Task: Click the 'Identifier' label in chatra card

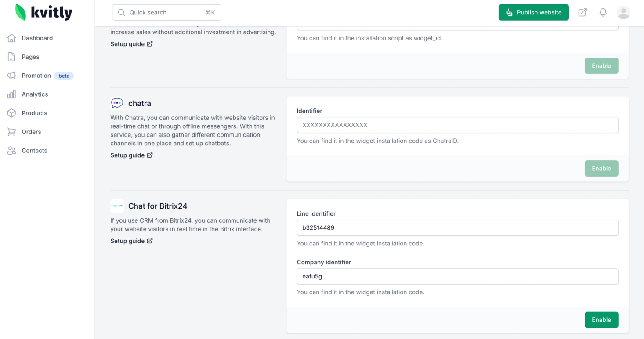Action: (310, 111)
